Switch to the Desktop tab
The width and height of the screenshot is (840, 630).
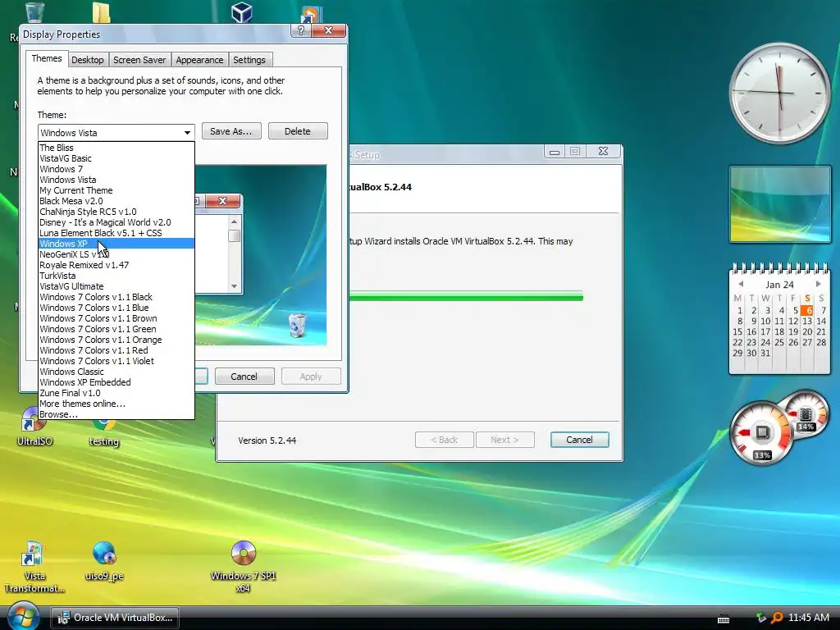[87, 60]
